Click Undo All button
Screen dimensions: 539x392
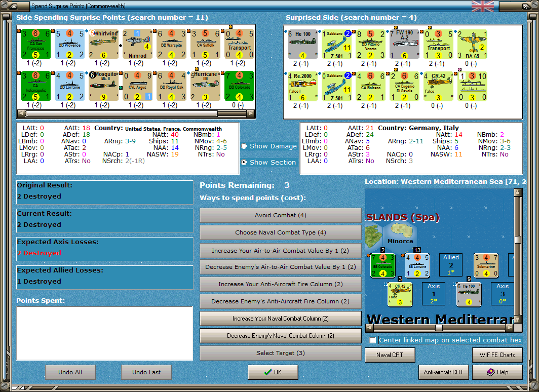click(x=70, y=372)
